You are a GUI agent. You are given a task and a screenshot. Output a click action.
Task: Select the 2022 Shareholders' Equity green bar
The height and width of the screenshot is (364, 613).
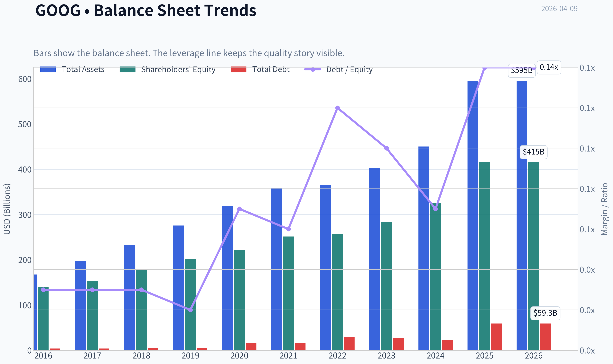337,292
